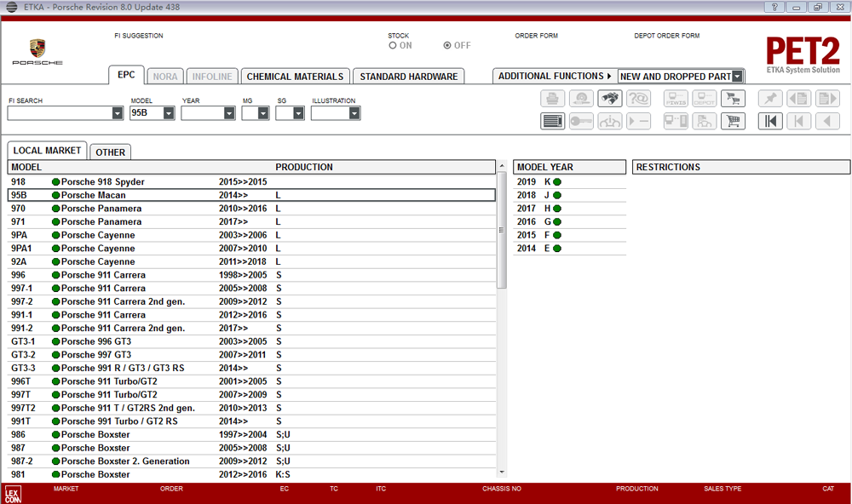The width and height of the screenshot is (852, 504).
Task: Click the PIWIS connection icon
Action: pyautogui.click(x=676, y=99)
